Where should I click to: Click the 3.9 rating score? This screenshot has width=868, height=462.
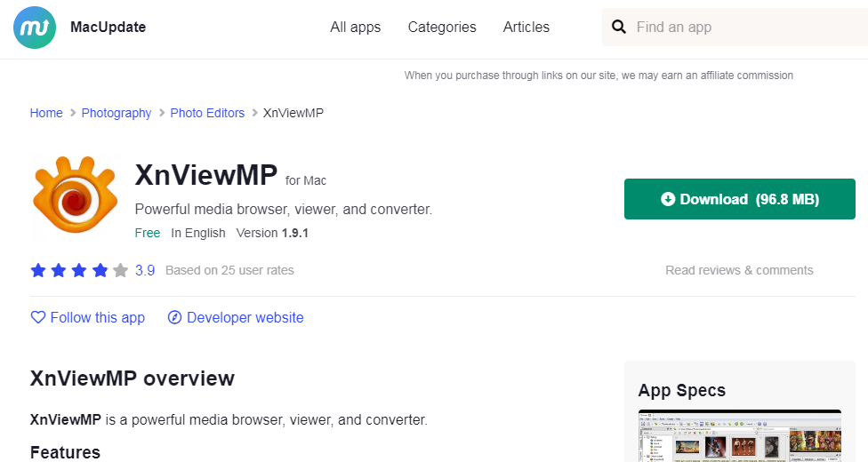tap(145, 270)
